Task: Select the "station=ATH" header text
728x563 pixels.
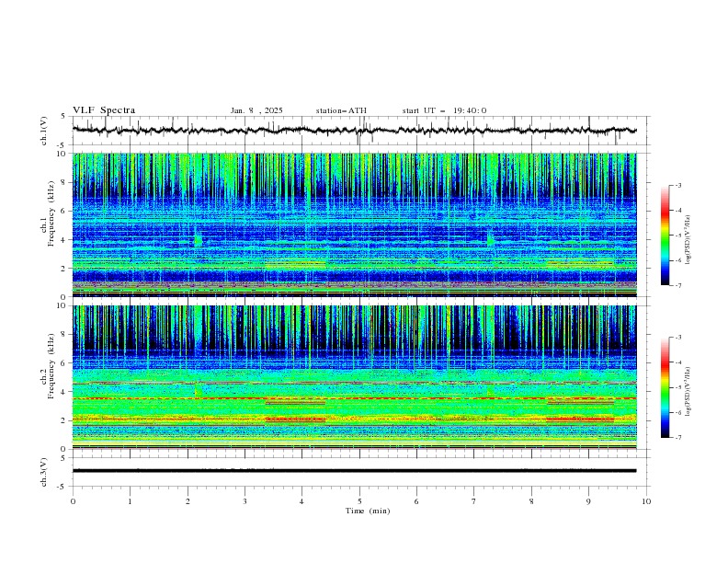Action: point(341,110)
